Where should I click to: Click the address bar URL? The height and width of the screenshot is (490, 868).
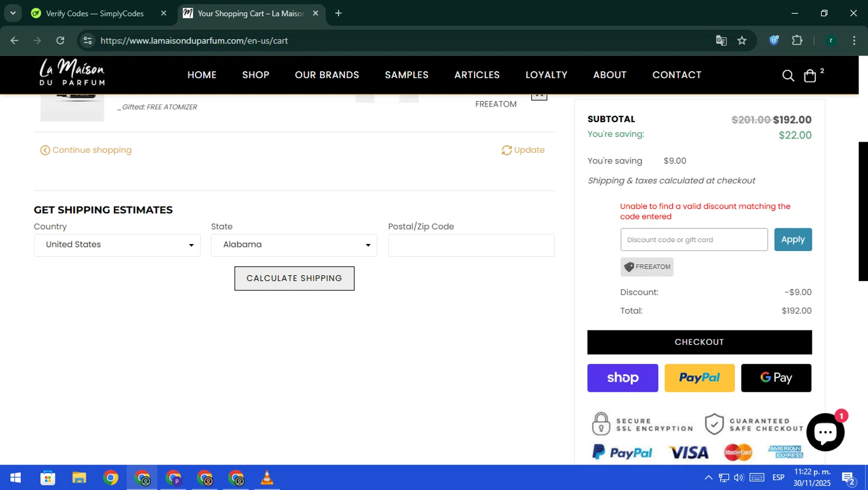tap(194, 40)
